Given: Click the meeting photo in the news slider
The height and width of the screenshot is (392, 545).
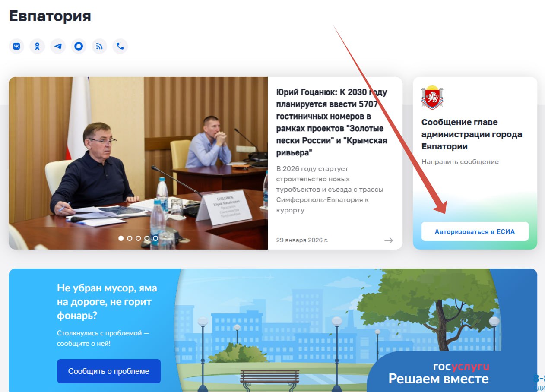Looking at the screenshot, I should [x=138, y=163].
